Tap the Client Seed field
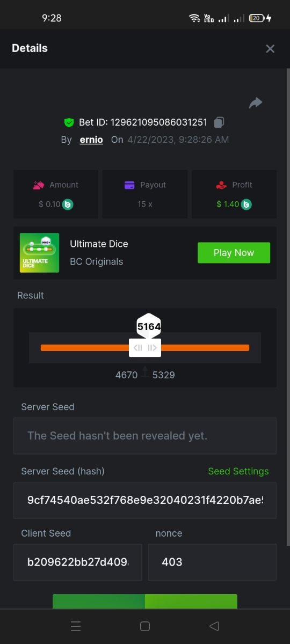Screen dimensions: 290x644 (78, 562)
